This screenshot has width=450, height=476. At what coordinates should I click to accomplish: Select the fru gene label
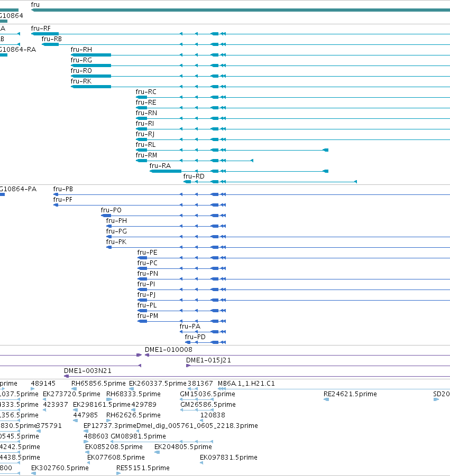point(35,5)
